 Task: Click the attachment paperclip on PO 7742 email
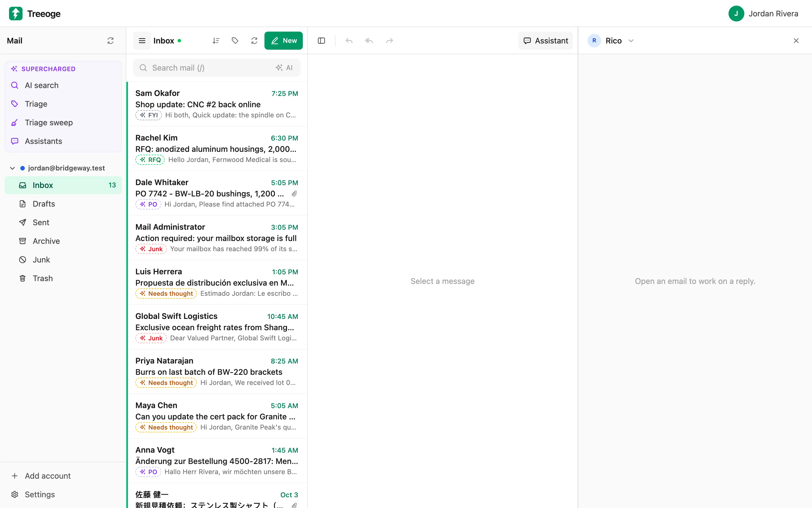[294, 194]
